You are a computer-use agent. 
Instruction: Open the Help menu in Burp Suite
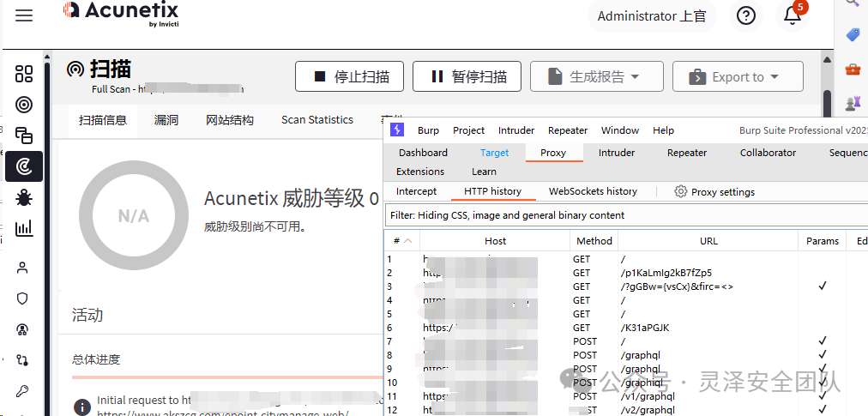[663, 130]
